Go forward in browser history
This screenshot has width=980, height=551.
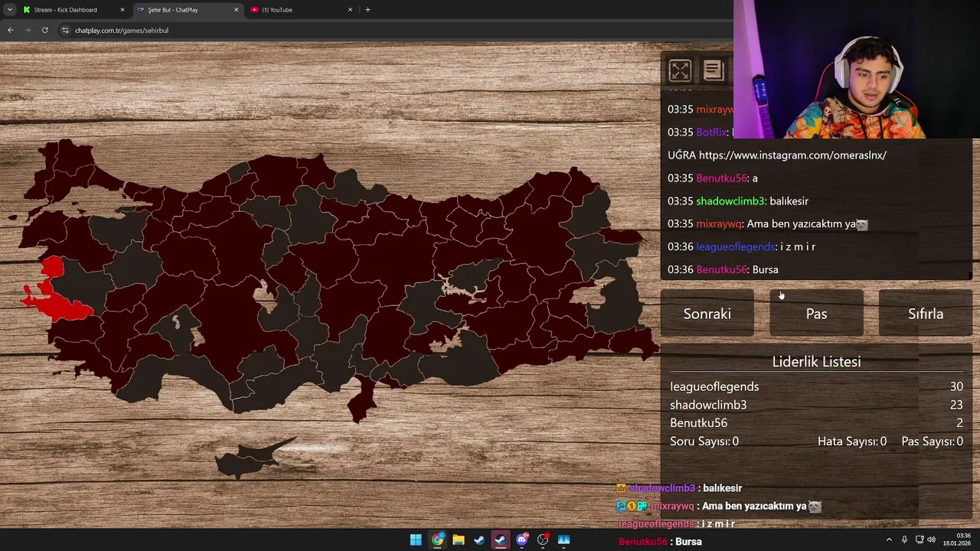pyautogui.click(x=28, y=30)
